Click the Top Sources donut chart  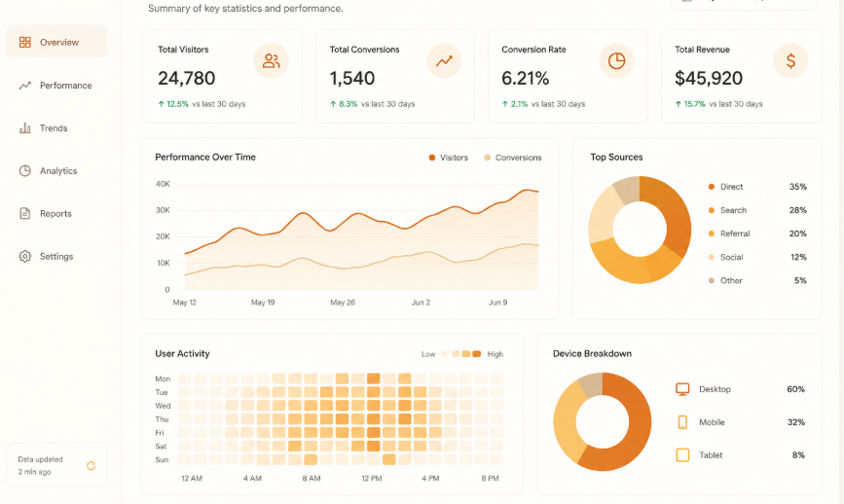(640, 230)
